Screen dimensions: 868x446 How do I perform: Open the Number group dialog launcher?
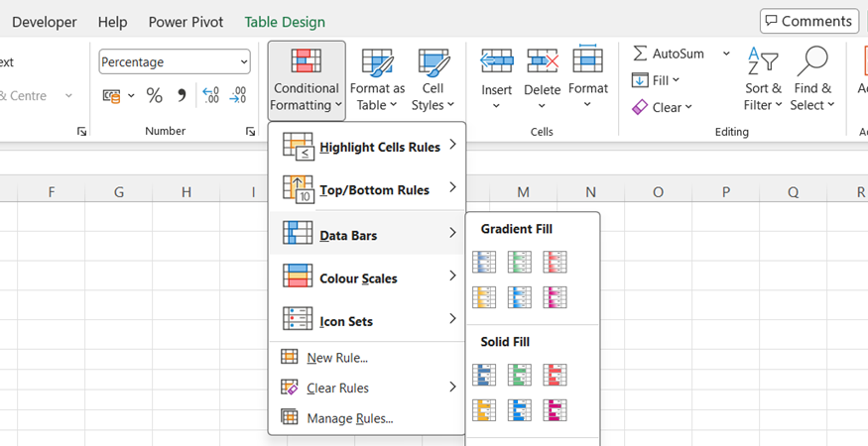point(250,131)
